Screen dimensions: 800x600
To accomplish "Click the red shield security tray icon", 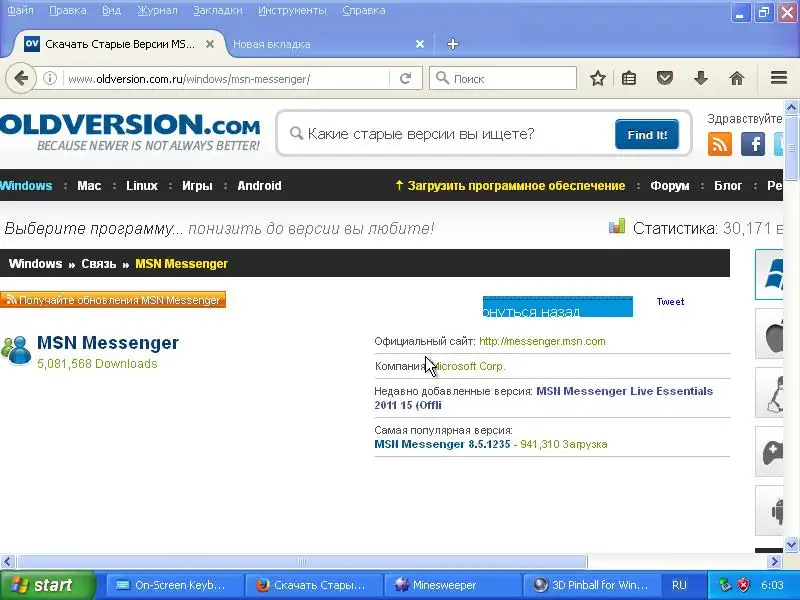I will coord(744,585).
